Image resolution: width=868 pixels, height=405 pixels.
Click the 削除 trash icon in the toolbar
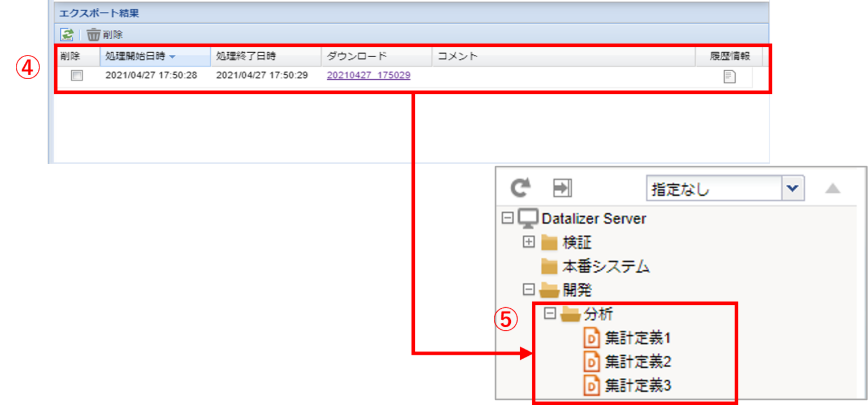tap(94, 35)
